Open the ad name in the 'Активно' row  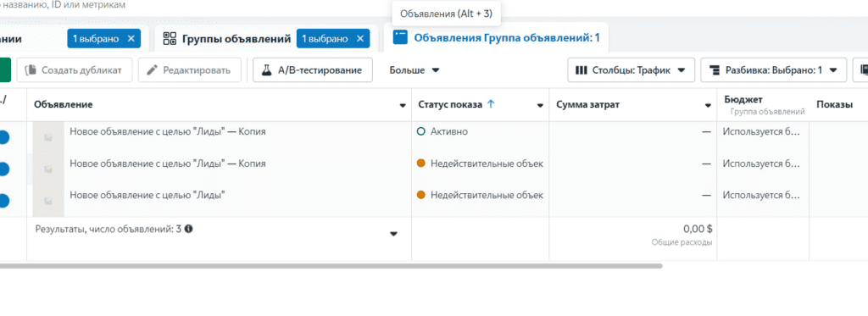click(168, 131)
